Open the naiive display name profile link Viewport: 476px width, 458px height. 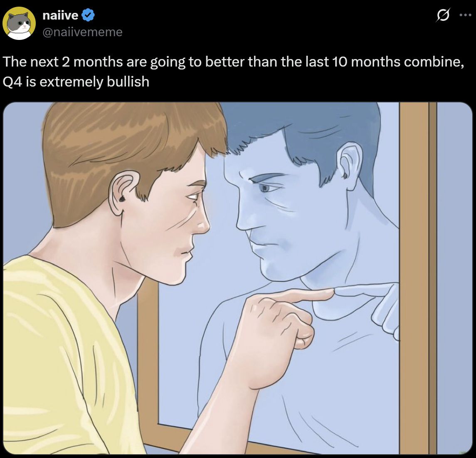tap(60, 16)
